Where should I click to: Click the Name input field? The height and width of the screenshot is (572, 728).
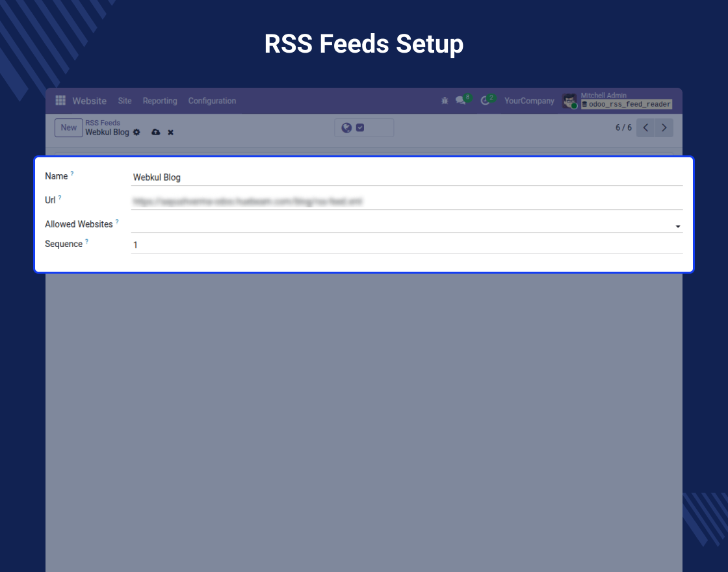[406, 177]
